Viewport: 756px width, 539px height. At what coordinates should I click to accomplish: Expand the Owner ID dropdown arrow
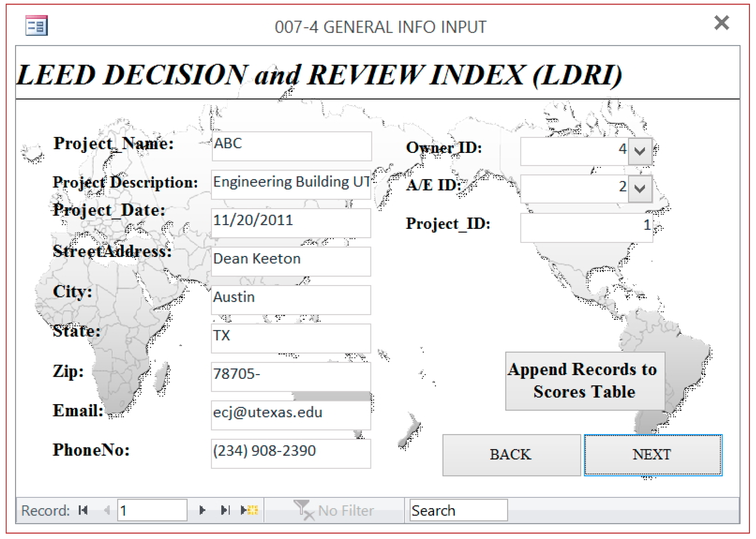640,152
